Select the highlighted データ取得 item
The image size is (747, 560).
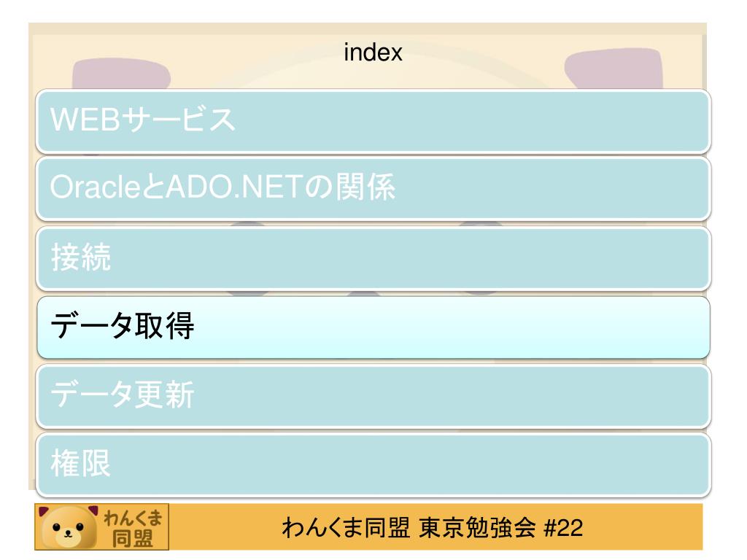tap(373, 327)
